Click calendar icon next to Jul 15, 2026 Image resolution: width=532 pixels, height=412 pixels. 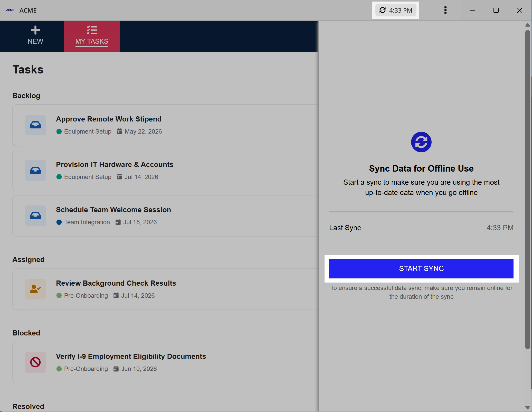tap(118, 222)
